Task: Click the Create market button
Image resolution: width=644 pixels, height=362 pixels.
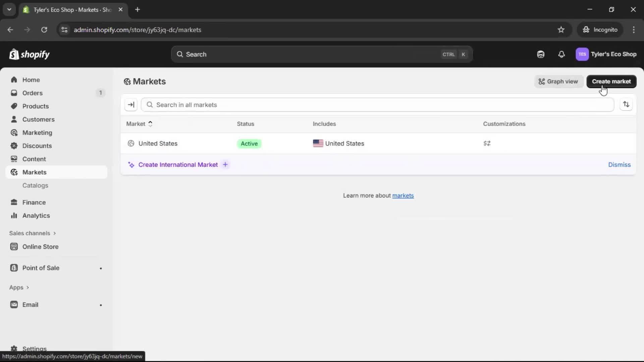Action: click(611, 81)
